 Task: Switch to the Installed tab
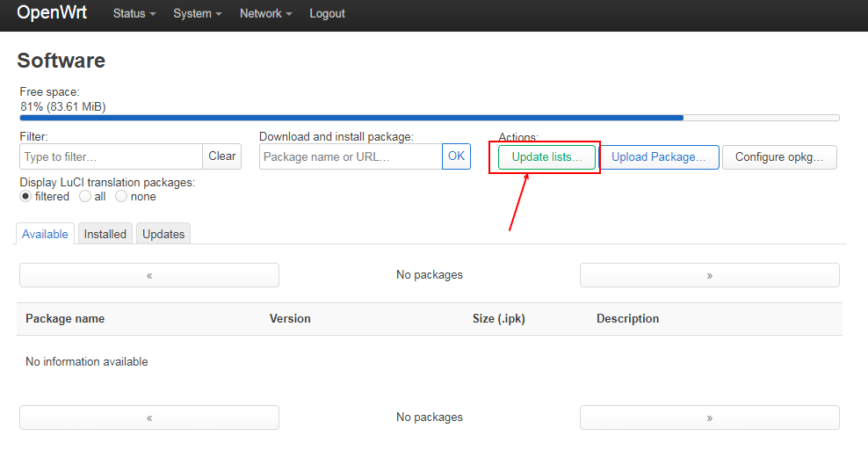(105, 234)
